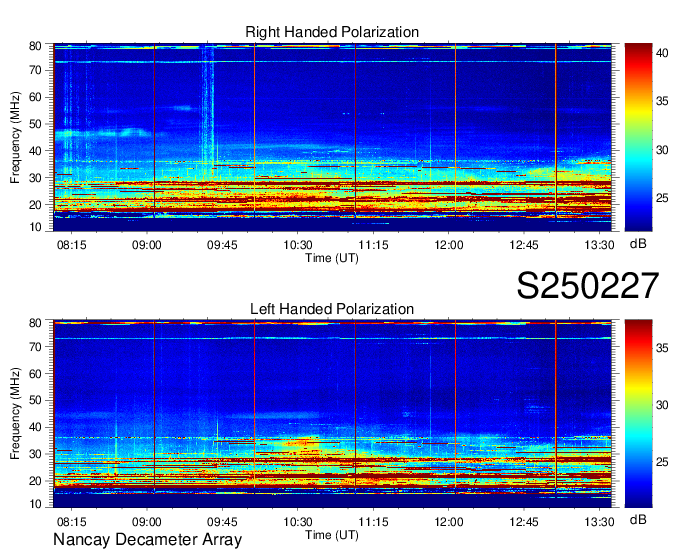Click 40 MHz tick of Left Handed plot

click(35, 427)
